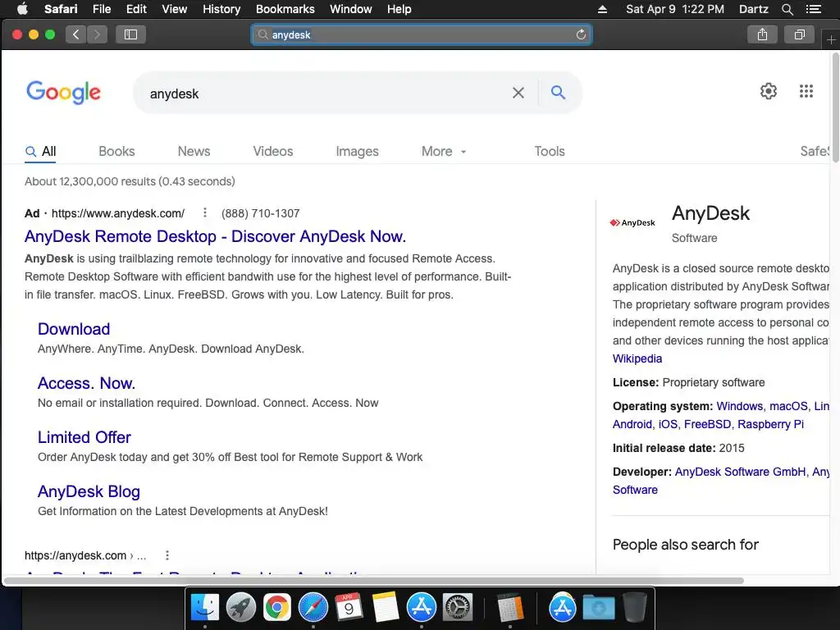
Task: Click the menu bar clock Sat Apr 9
Action: tap(675, 9)
